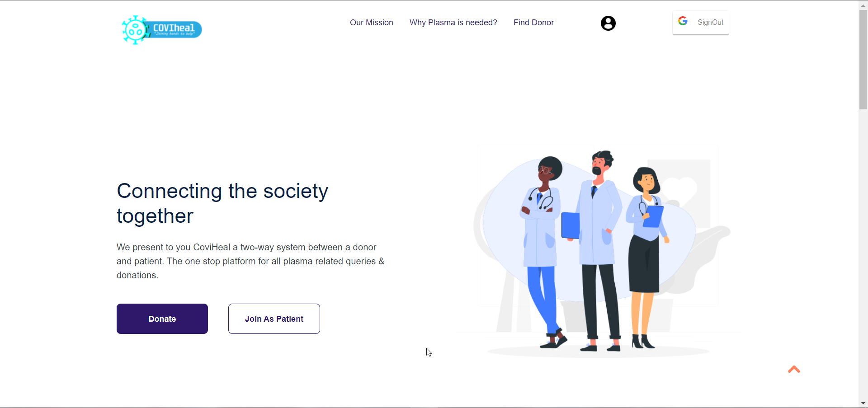
Task: Go to Find Donor page
Action: 533,23
